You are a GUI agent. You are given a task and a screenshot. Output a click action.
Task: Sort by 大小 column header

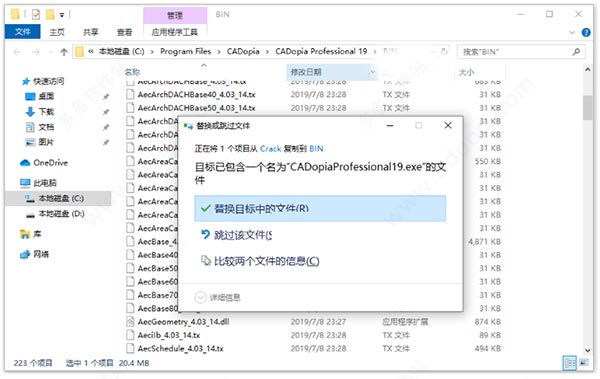click(466, 72)
